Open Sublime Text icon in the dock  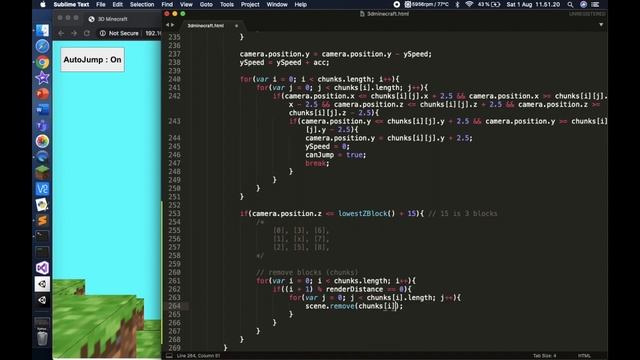(x=42, y=220)
